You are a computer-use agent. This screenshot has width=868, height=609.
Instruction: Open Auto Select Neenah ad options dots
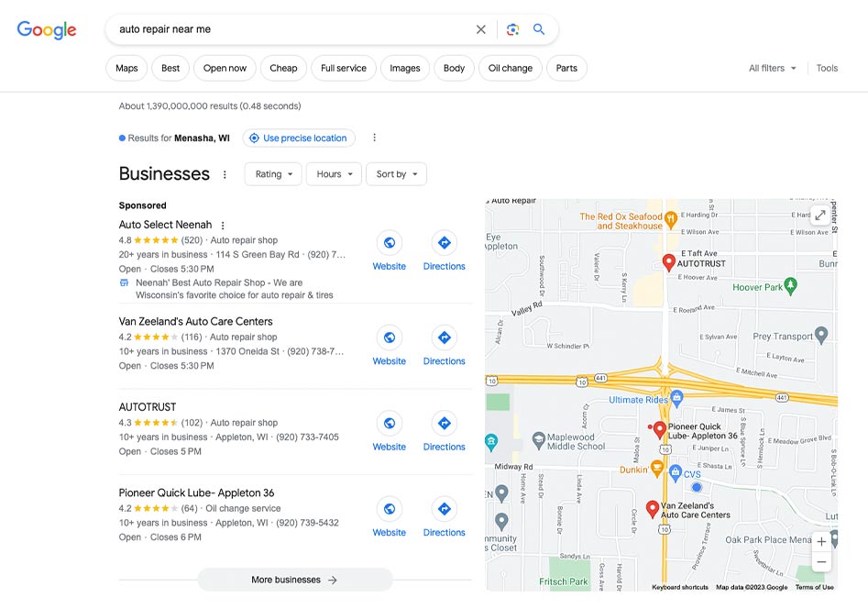223,226
